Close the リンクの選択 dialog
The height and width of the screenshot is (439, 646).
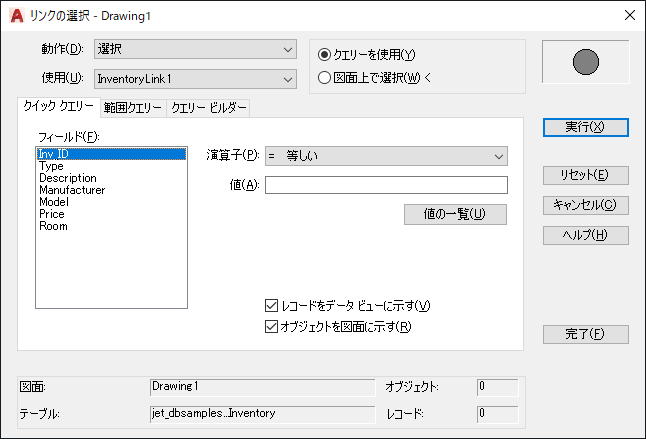630,15
